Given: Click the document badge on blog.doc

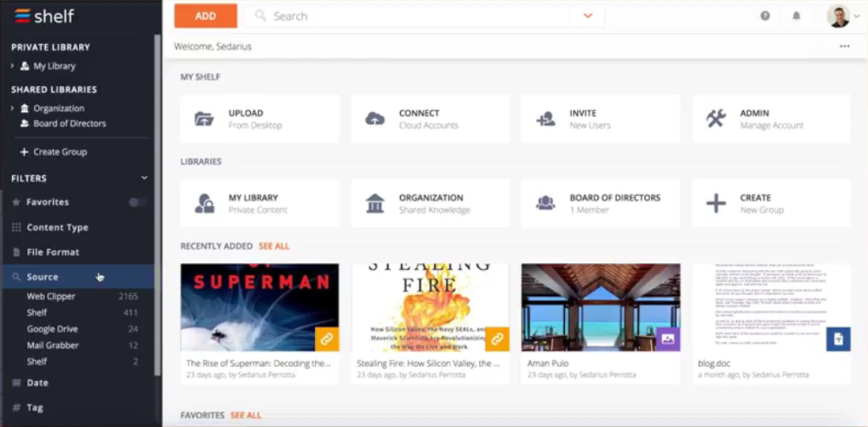Looking at the screenshot, I should (838, 339).
